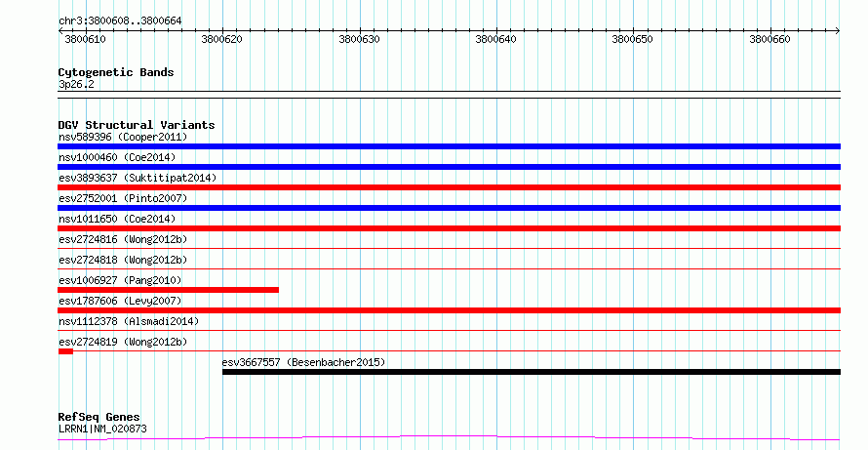Open esv2724819 (Wong2012b) variant label
This screenshot has width=868, height=450.
[x=123, y=342]
